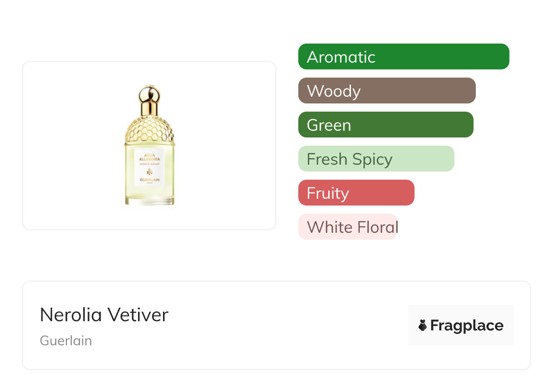Pick the Fresh Spicy accord bar
553x392 pixels.
[x=376, y=159]
